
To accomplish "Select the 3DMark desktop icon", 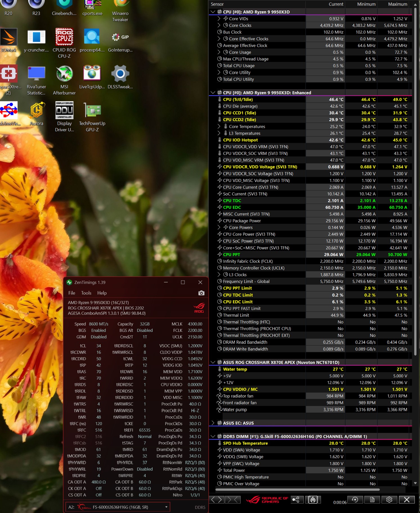I will (8, 40).
